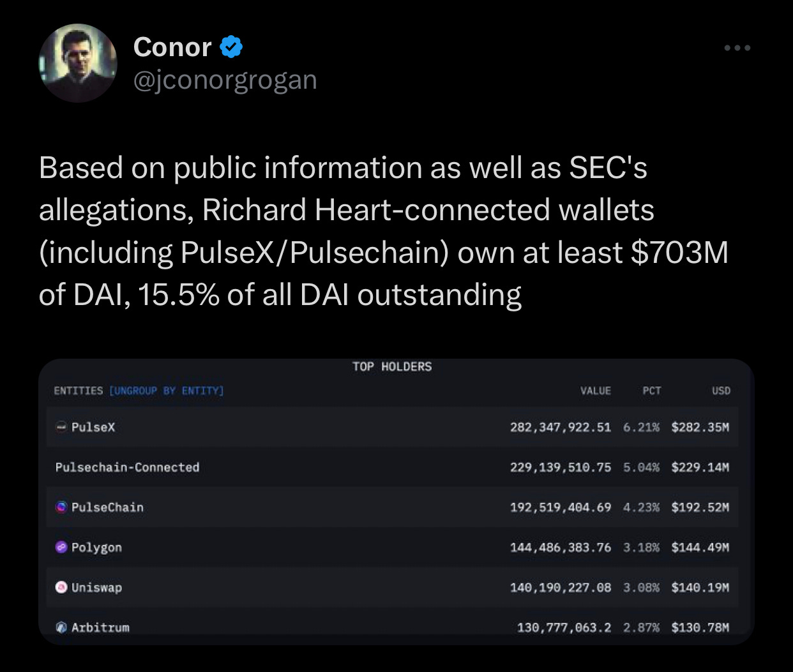Sort by the USD column header
793x672 pixels.
pos(721,391)
